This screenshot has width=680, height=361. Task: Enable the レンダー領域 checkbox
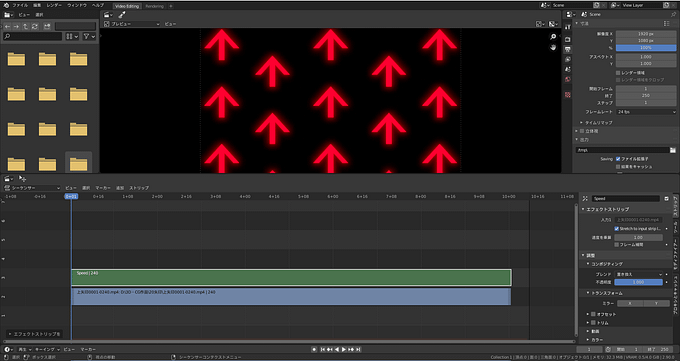pos(618,73)
